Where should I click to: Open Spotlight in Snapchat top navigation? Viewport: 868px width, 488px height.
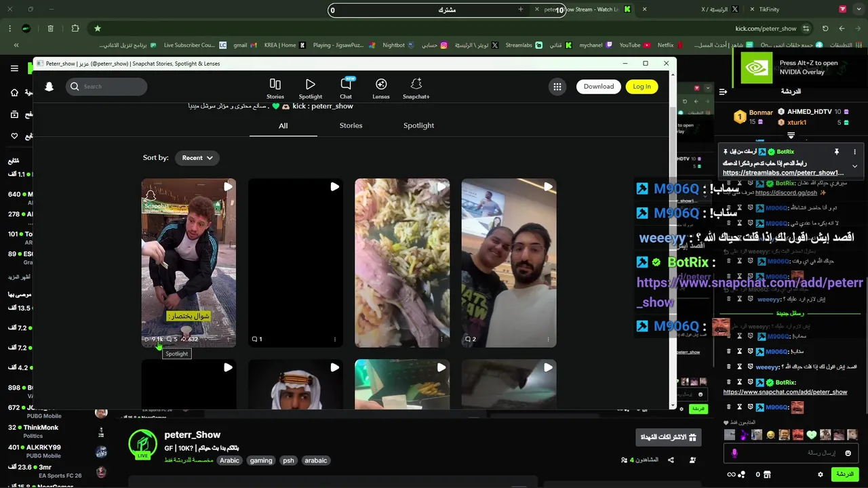coord(311,88)
